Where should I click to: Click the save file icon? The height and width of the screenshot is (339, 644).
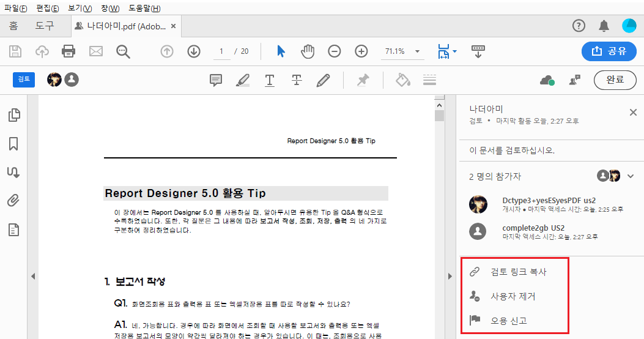click(15, 51)
